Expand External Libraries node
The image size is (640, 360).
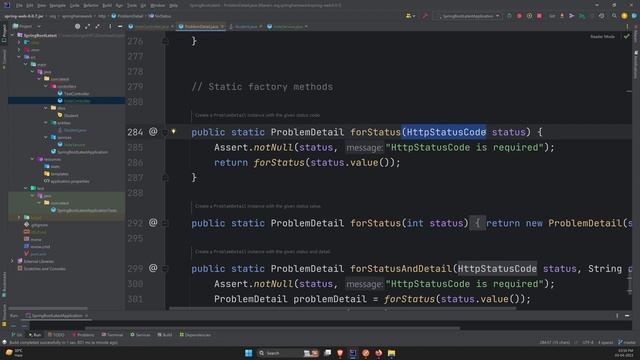point(12,261)
